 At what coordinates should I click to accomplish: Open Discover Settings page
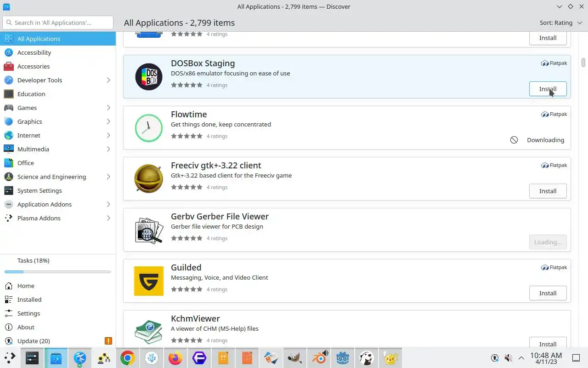[58, 313]
